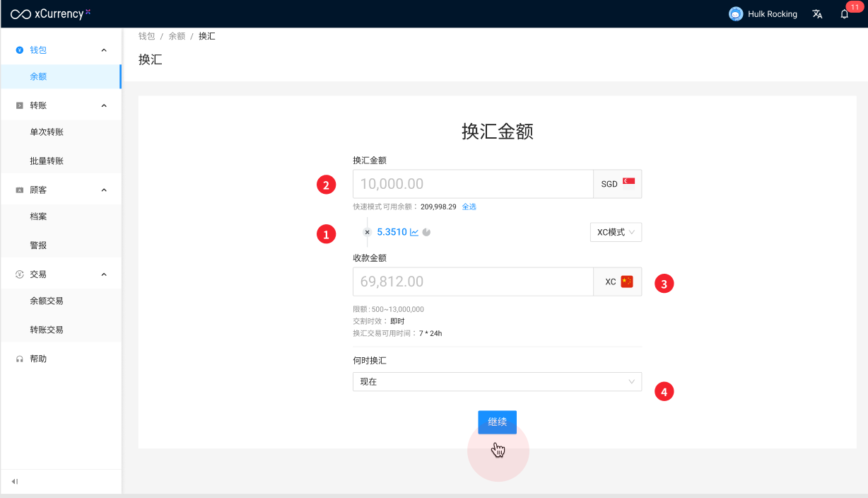Open the 何时换汇 dropdown showing 现在
This screenshot has width=868, height=498.
pyautogui.click(x=497, y=382)
